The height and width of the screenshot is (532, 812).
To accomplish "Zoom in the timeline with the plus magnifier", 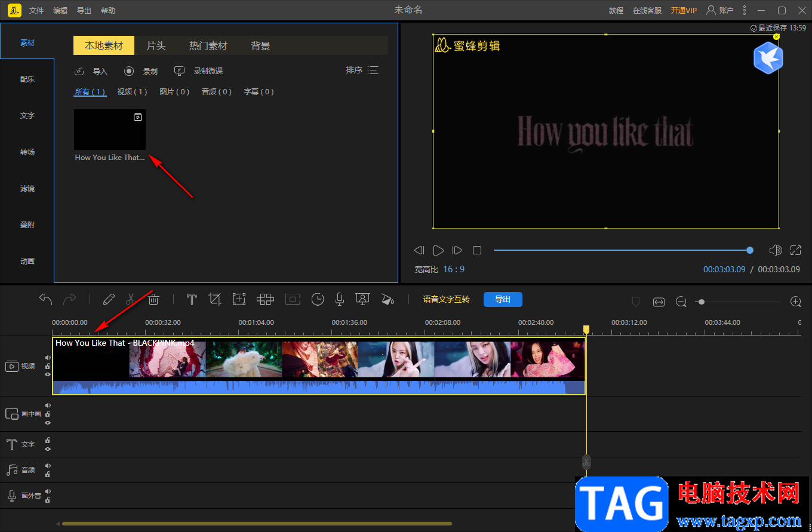I will point(795,302).
